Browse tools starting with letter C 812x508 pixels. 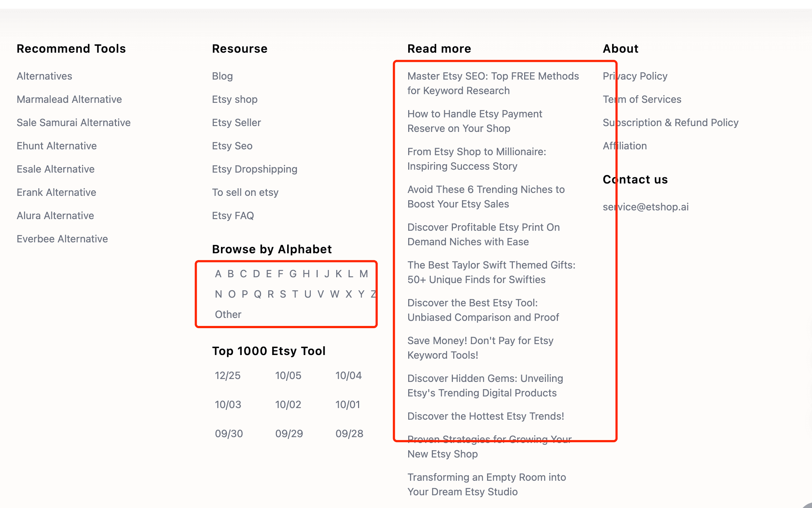click(243, 274)
